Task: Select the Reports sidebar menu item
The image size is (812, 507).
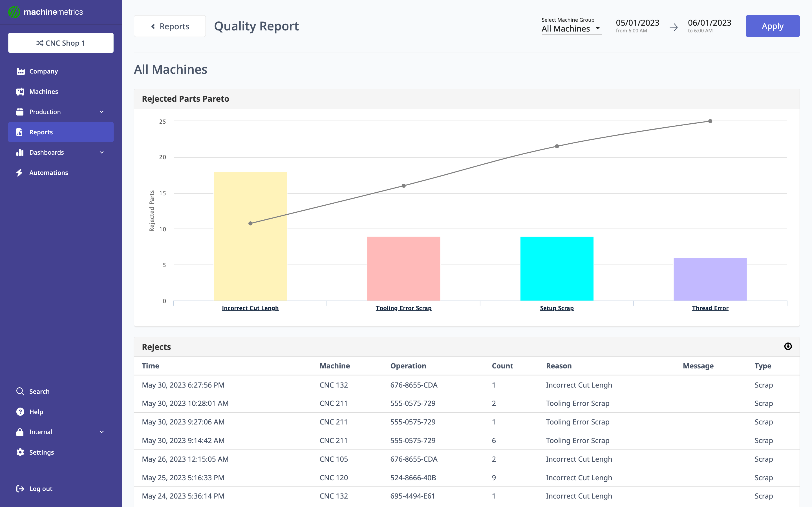Action: 61,132
